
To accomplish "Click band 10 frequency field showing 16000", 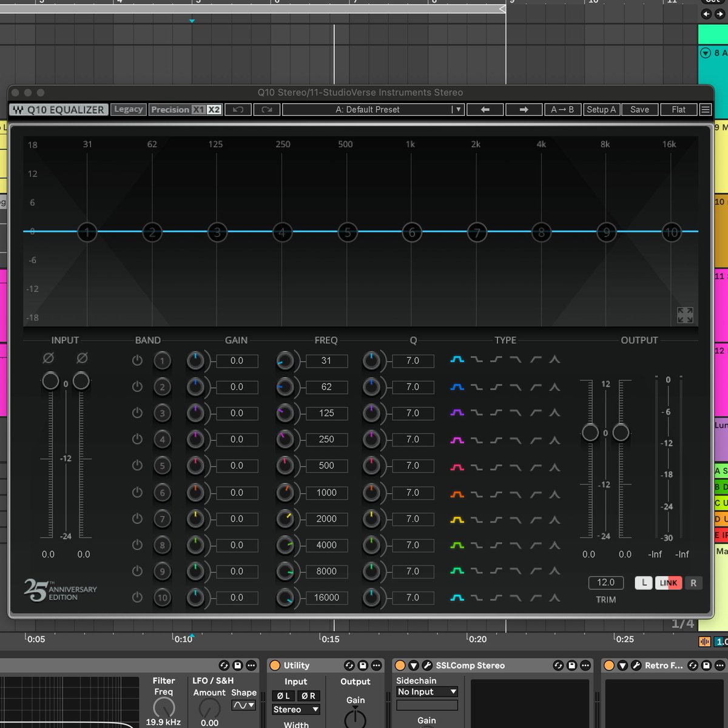I will [326, 598].
